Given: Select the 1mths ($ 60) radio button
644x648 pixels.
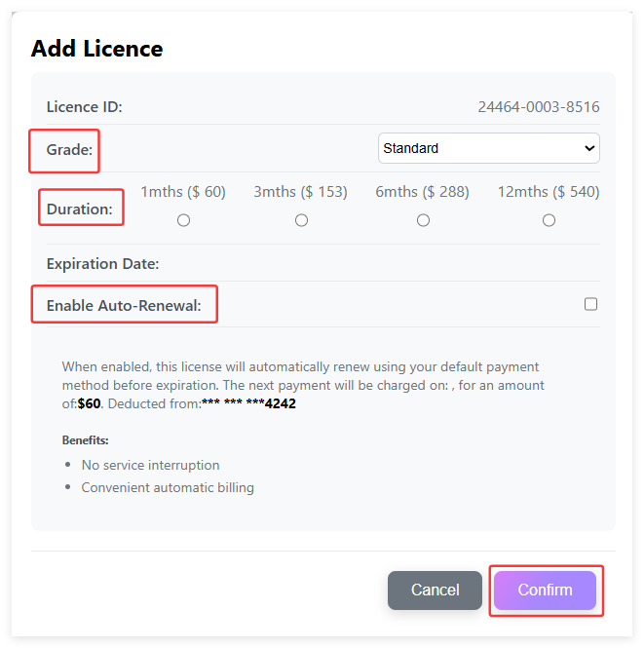Looking at the screenshot, I should point(183,220).
